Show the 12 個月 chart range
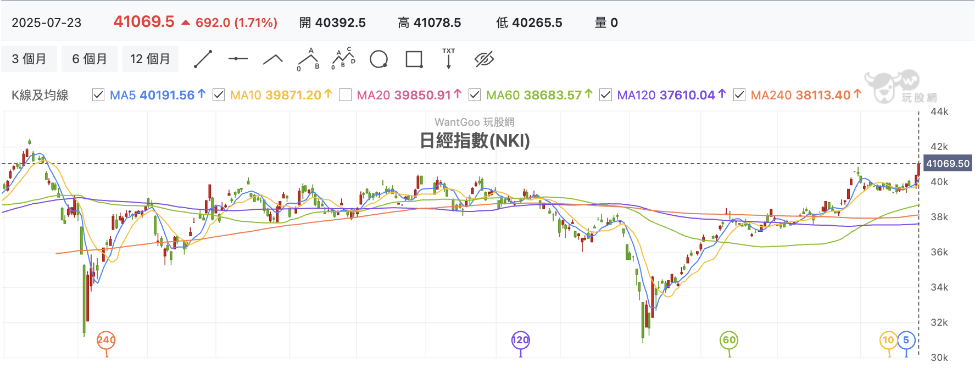 click(150, 59)
